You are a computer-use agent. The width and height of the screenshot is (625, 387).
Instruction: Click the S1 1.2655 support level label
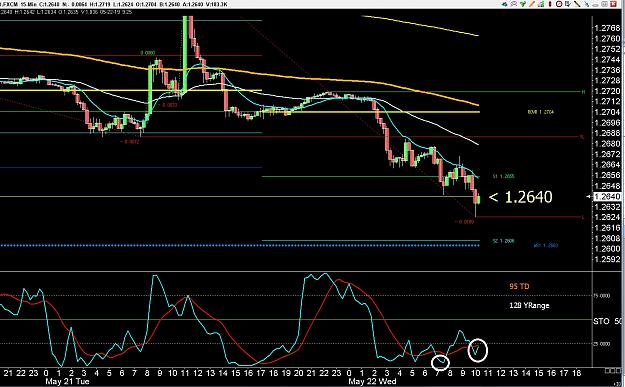pos(503,177)
